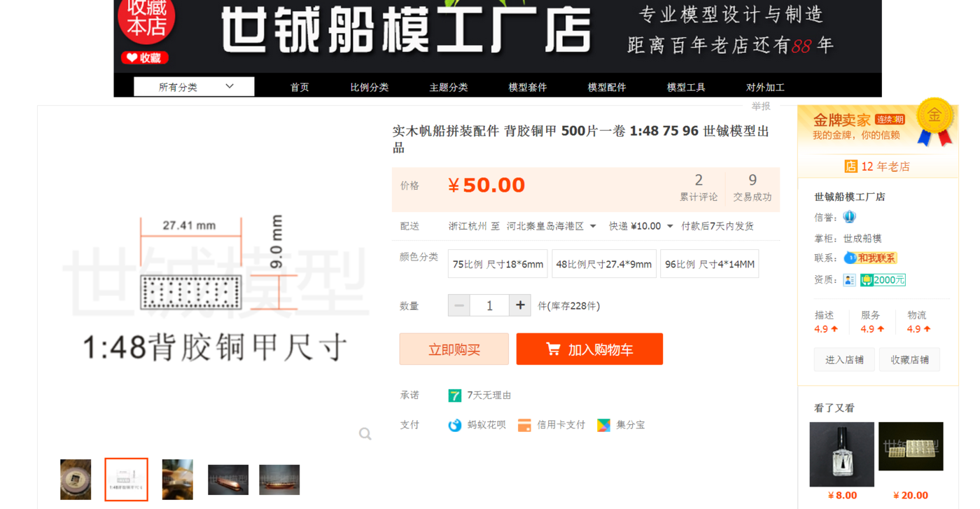
Task: Click the blue 信誉 diamond icon
Action: (x=850, y=217)
